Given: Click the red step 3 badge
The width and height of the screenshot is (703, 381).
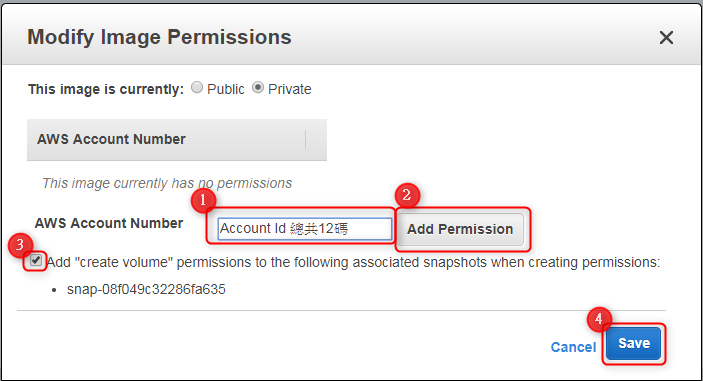Looking at the screenshot, I should [x=20, y=245].
